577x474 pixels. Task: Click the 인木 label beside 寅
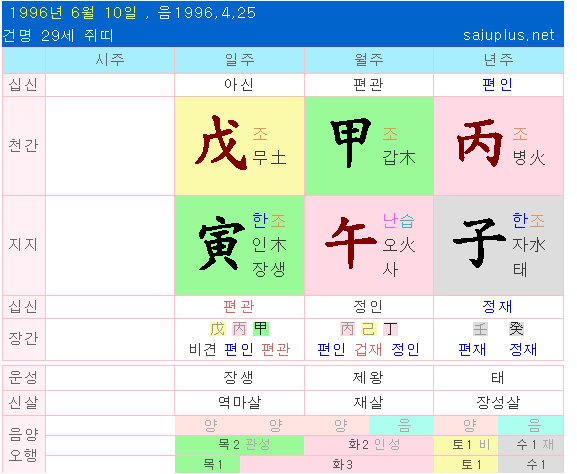pyautogui.click(x=269, y=245)
